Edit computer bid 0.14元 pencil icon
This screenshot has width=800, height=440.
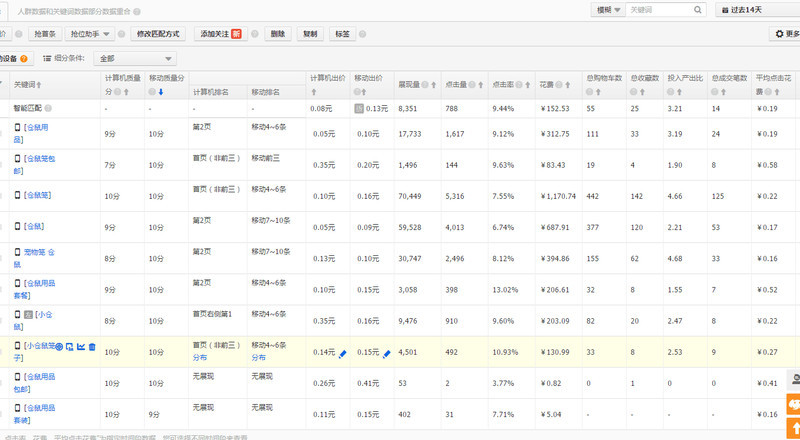coord(342,353)
